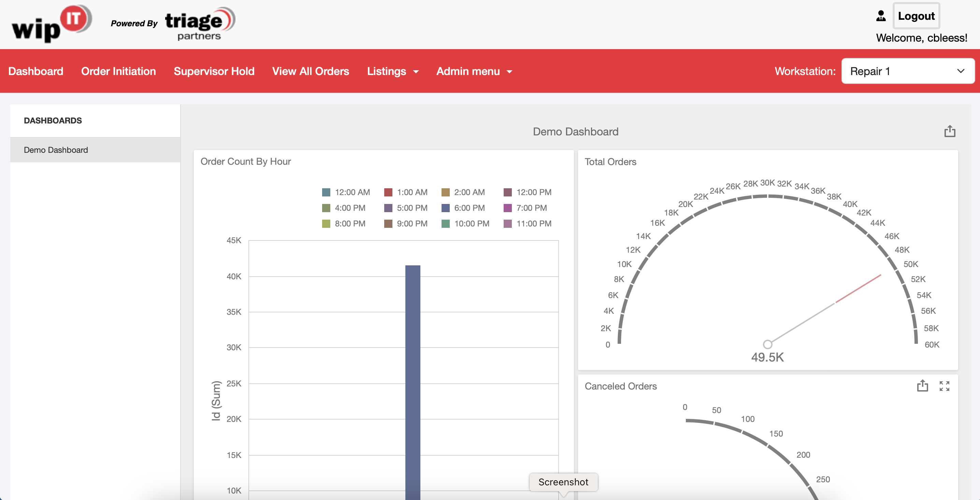Click the export icon next to Demo Dashboard title
The width and height of the screenshot is (980, 500).
pos(950,131)
